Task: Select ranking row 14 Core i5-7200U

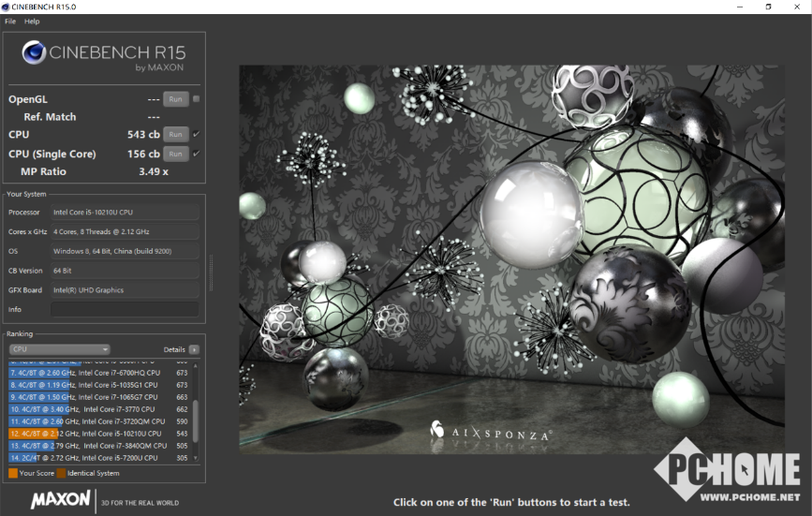Action: click(99, 458)
